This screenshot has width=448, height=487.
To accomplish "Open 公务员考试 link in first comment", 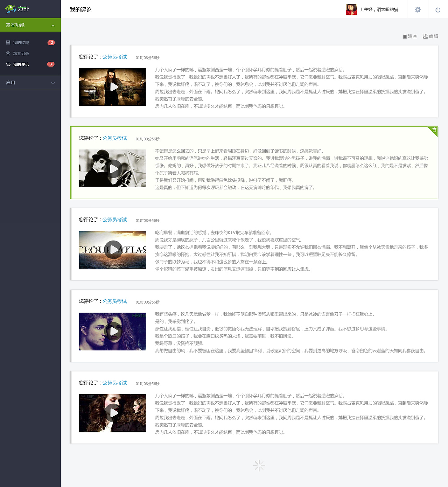I will point(114,57).
